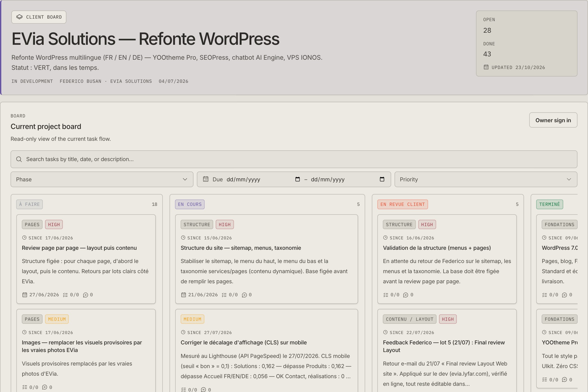
Task: Click the CONTENU / LAYOUT tag on the Feedback Federico card
Action: pyautogui.click(x=409, y=319)
